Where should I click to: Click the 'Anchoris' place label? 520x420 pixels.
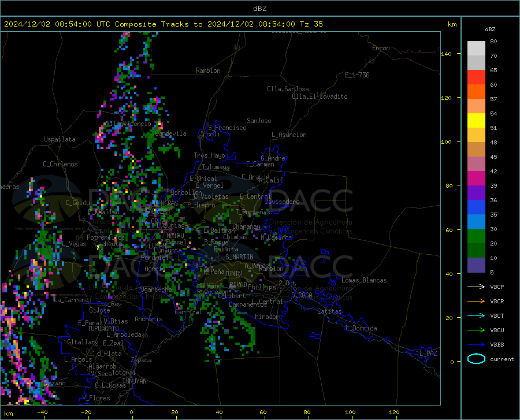[x=148, y=319]
